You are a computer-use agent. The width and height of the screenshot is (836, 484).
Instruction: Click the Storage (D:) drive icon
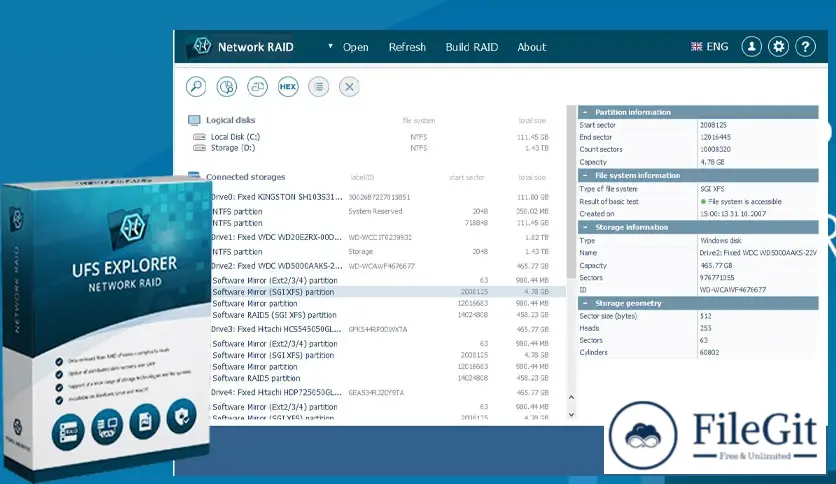[x=199, y=148]
